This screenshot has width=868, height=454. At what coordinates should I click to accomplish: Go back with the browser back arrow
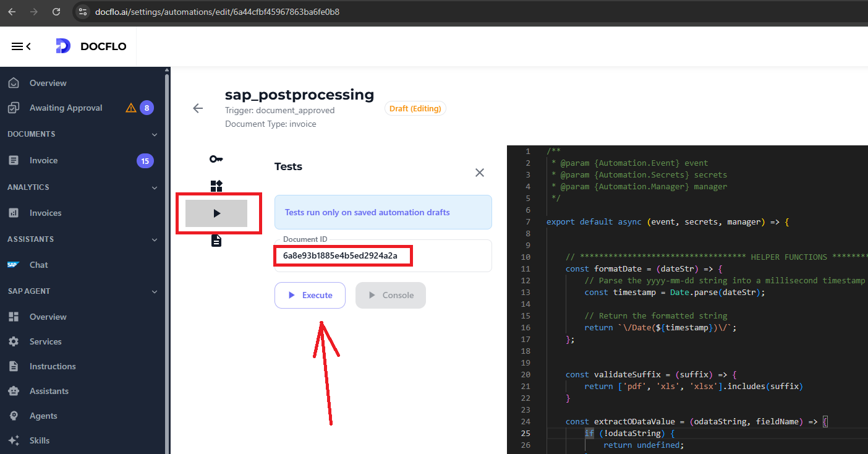click(12, 12)
